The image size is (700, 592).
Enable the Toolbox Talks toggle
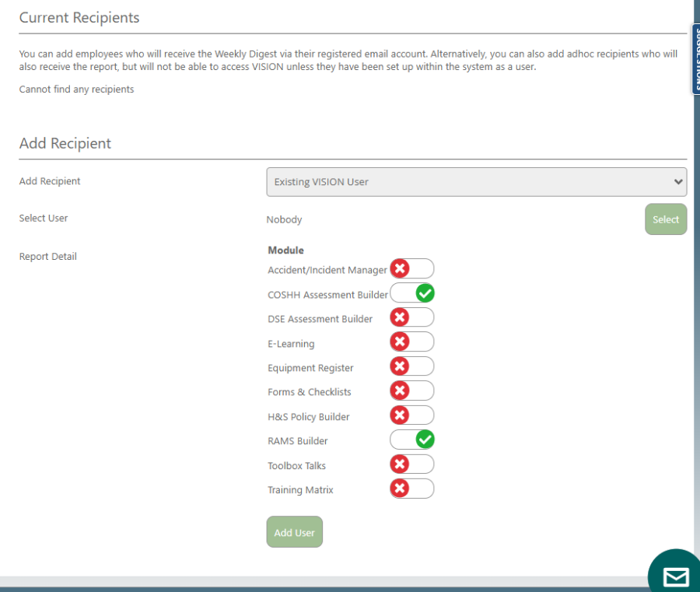(411, 464)
